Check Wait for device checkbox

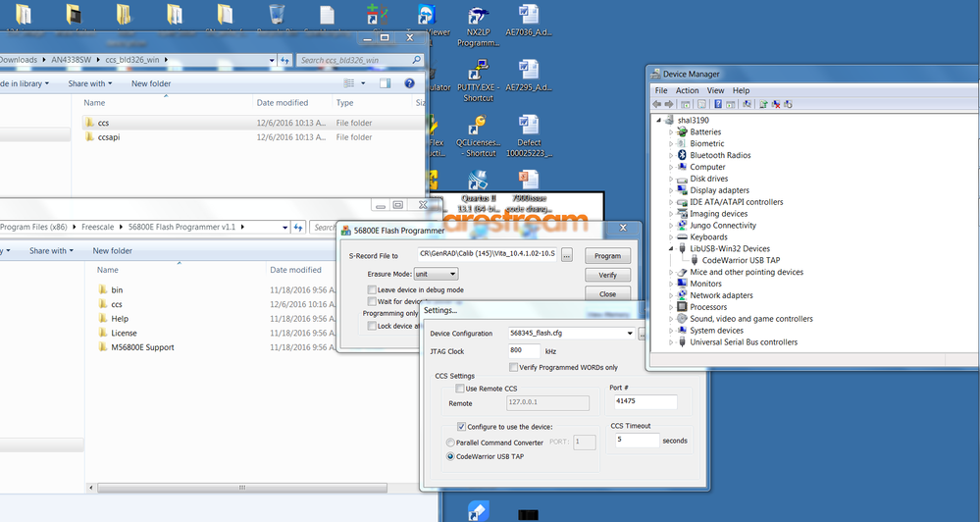tap(372, 301)
